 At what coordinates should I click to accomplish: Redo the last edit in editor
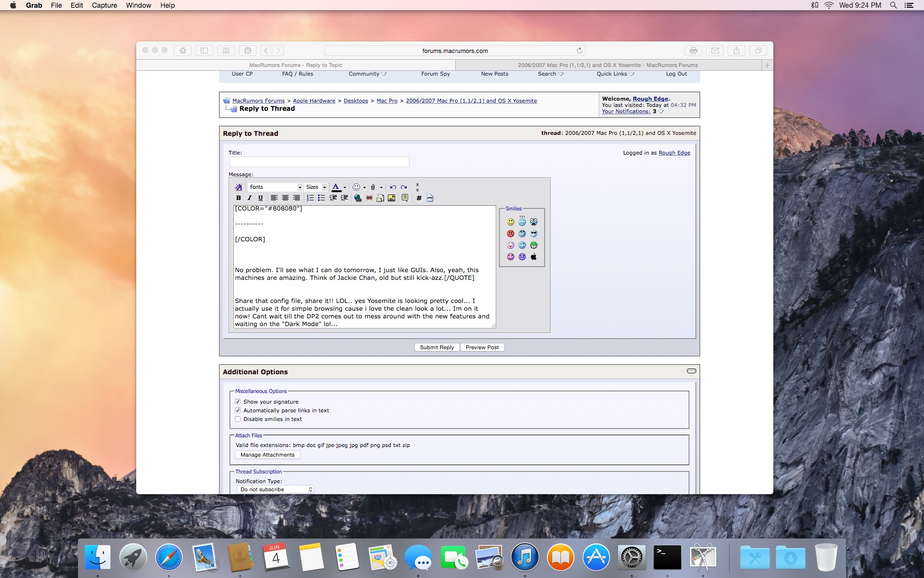coord(404,187)
